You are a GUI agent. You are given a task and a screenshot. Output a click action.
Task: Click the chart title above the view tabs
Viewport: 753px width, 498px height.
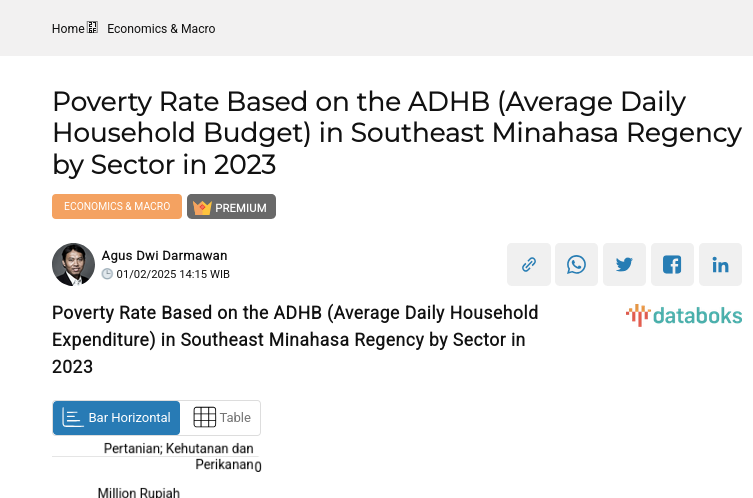click(x=295, y=340)
